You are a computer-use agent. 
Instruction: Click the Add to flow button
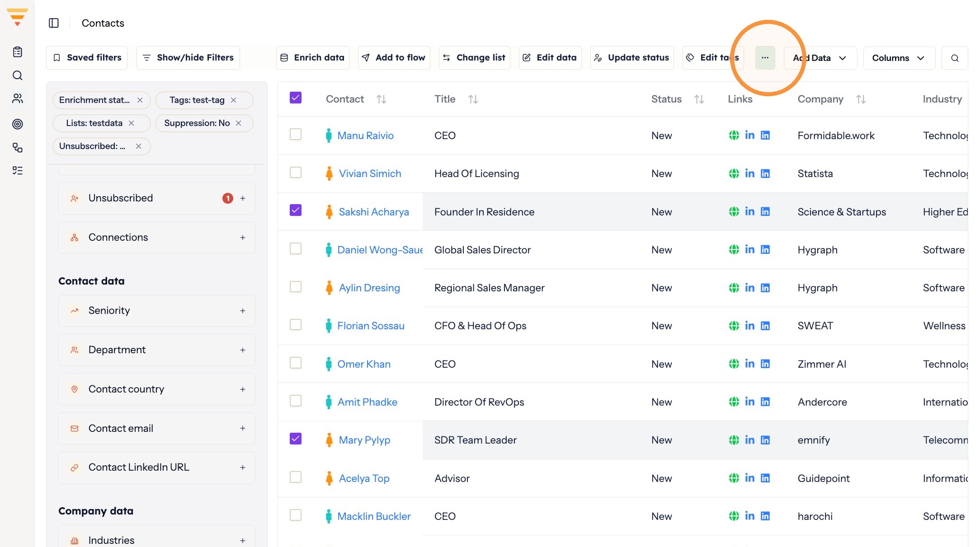pos(394,58)
